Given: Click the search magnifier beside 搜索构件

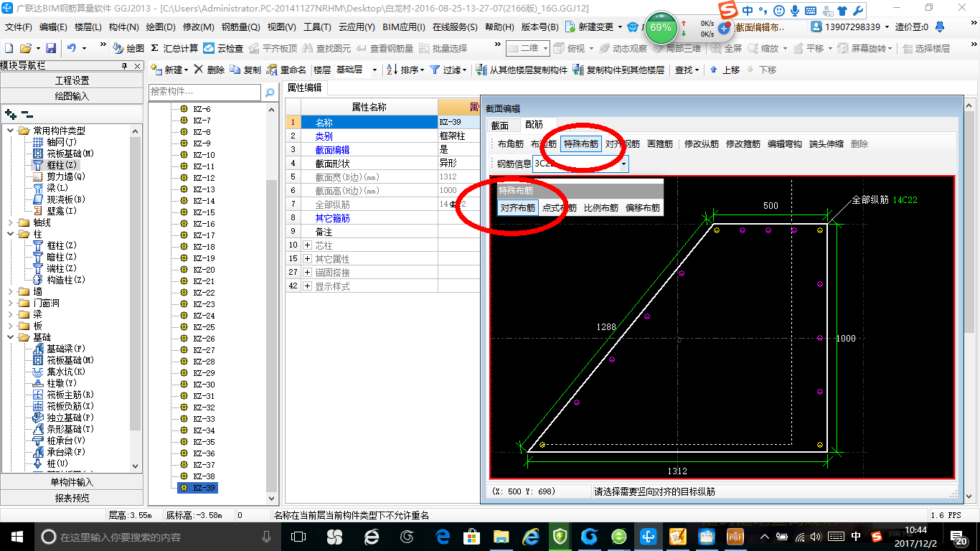Looking at the screenshot, I should coord(270,93).
